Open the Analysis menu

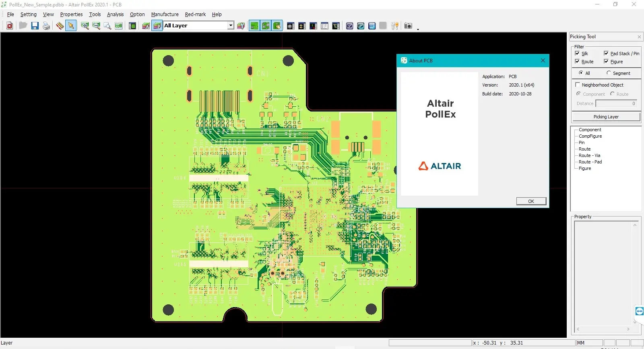coord(115,14)
